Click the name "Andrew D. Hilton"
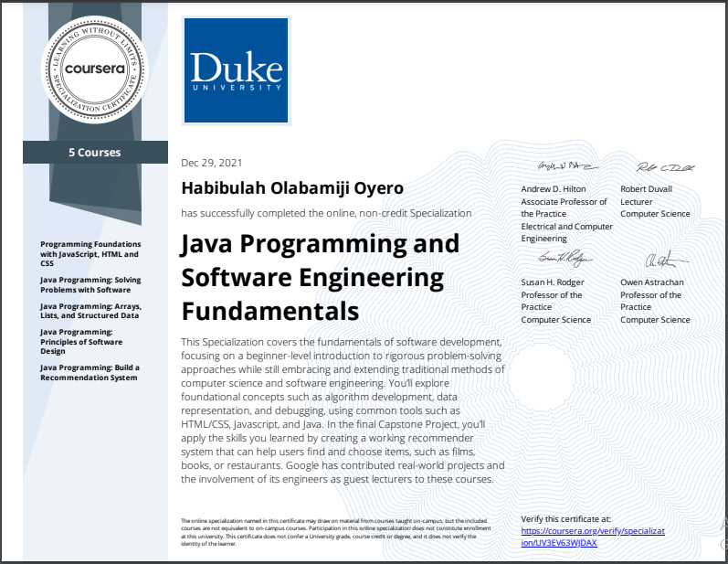This screenshot has height=564, width=728. [x=554, y=189]
